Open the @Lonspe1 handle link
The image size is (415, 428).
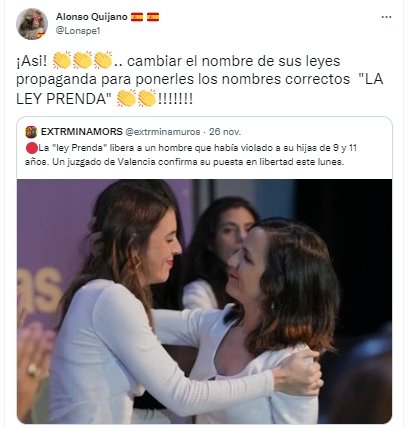(x=78, y=31)
